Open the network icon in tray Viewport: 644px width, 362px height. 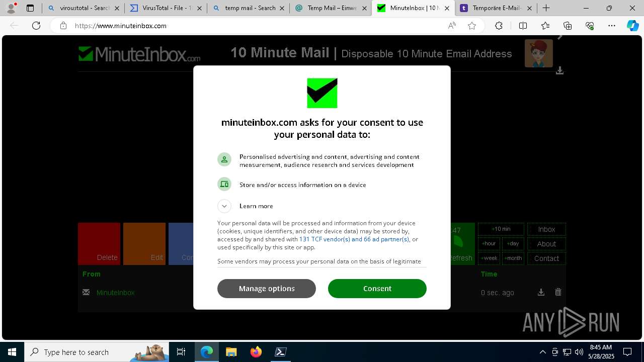point(567,352)
